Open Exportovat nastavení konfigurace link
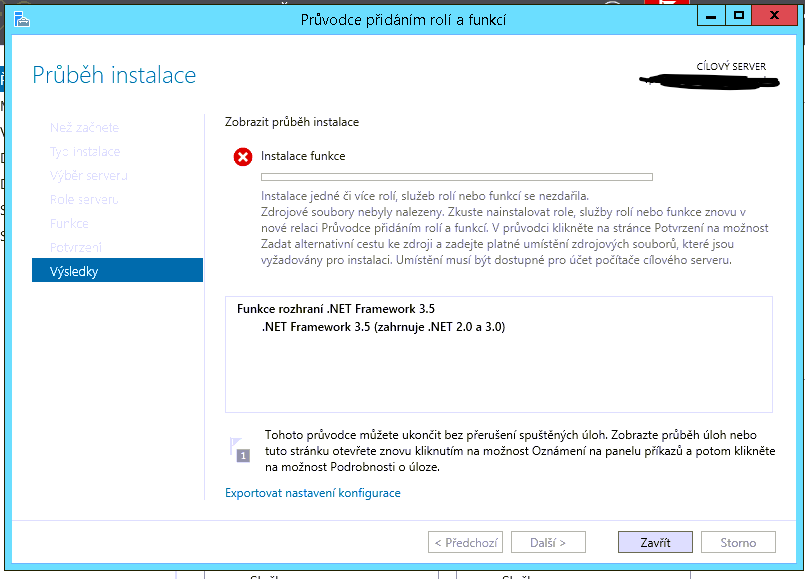The height and width of the screenshot is (579, 805). pyautogui.click(x=312, y=492)
